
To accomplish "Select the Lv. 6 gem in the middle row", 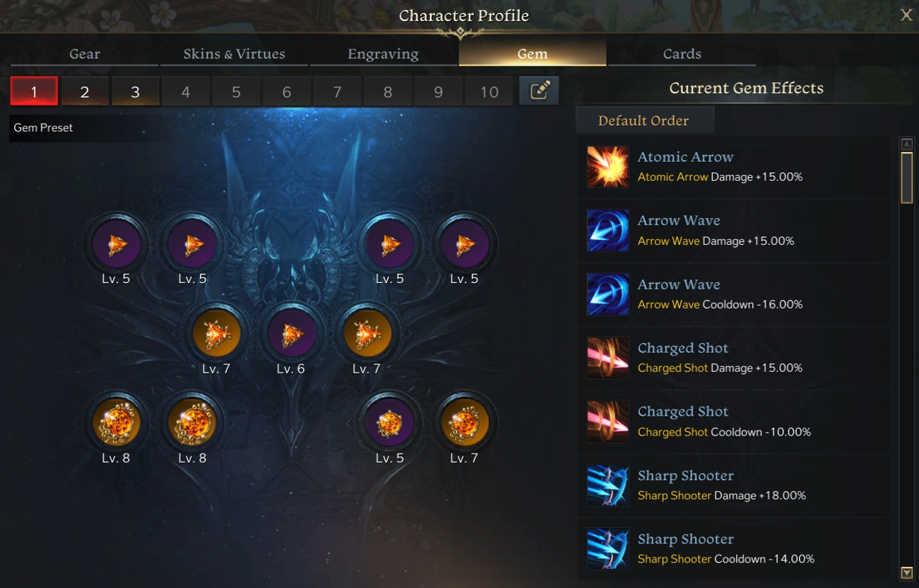I will pos(291,334).
